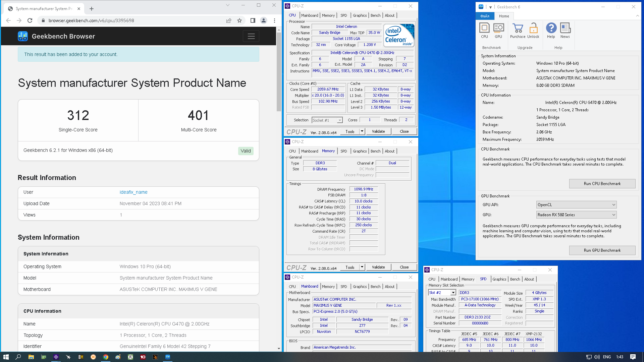The width and height of the screenshot is (644, 362).
Task: Click Tools button in top CPU-Z window
Action: (x=350, y=132)
